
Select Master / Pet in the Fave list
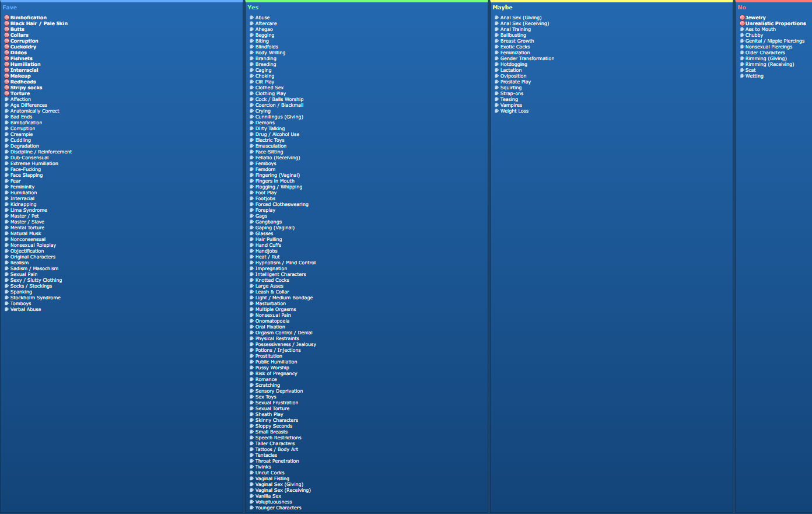pyautogui.click(x=24, y=216)
